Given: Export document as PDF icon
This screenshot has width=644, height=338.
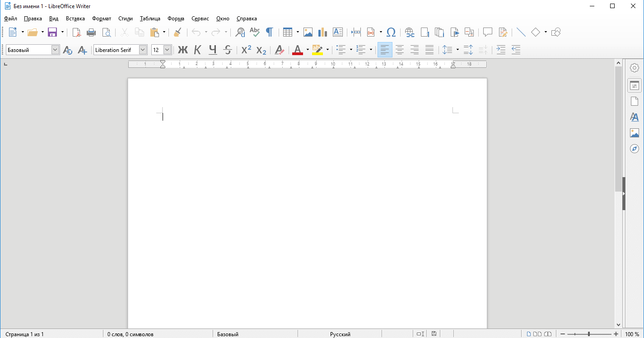Looking at the screenshot, I should (77, 32).
